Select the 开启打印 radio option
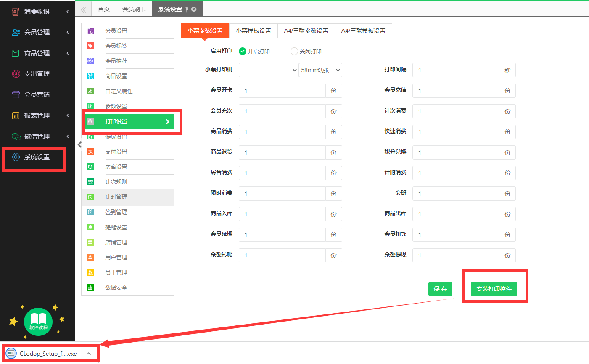The width and height of the screenshot is (589, 364). (x=243, y=51)
